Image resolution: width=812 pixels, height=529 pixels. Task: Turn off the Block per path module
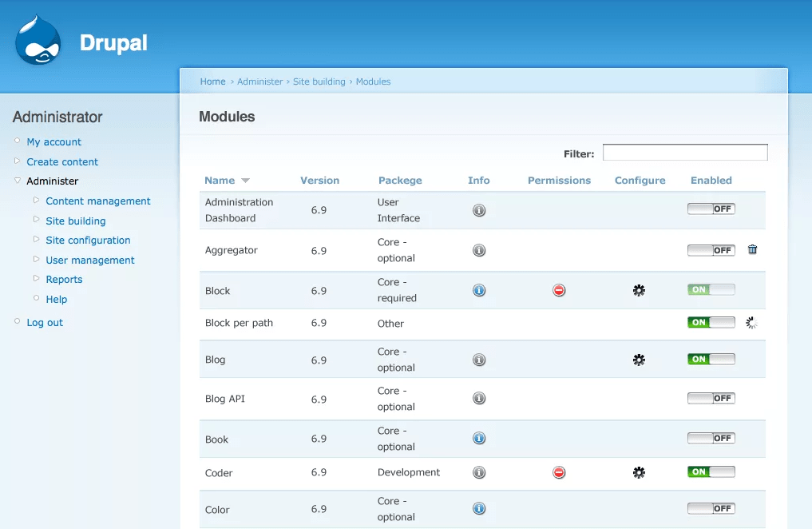click(x=711, y=322)
